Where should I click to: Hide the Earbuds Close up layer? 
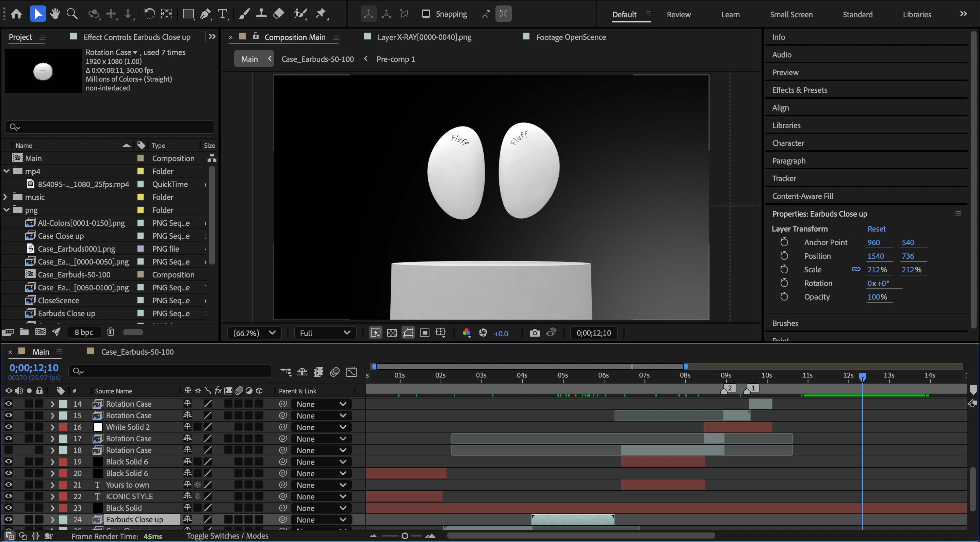(x=9, y=520)
